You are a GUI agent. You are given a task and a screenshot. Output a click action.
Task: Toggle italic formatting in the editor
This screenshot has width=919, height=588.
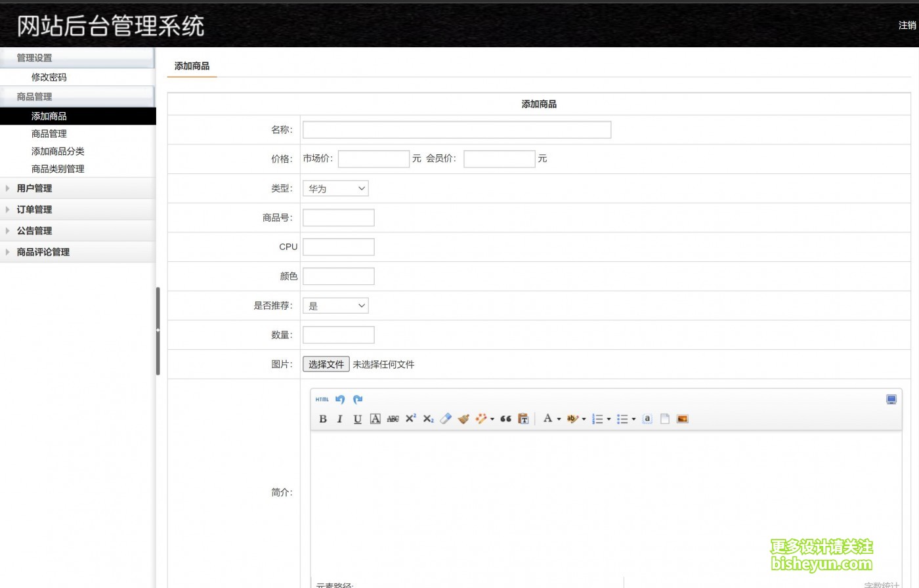(x=340, y=419)
